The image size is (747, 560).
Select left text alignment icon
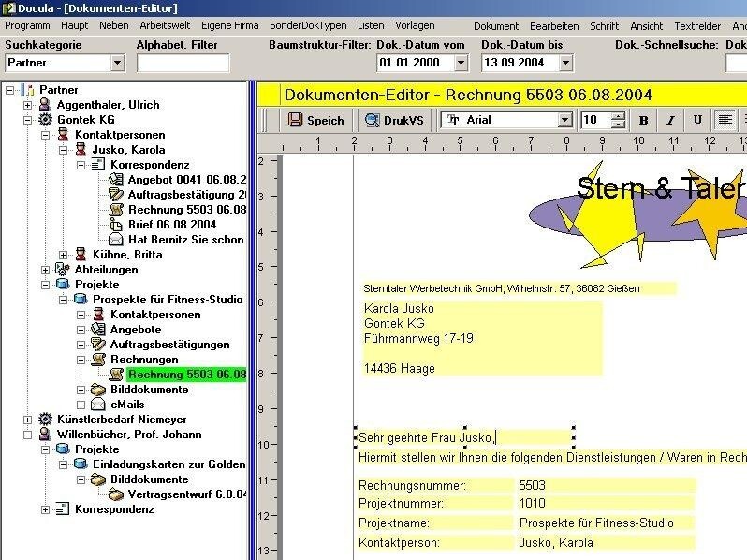click(x=724, y=120)
